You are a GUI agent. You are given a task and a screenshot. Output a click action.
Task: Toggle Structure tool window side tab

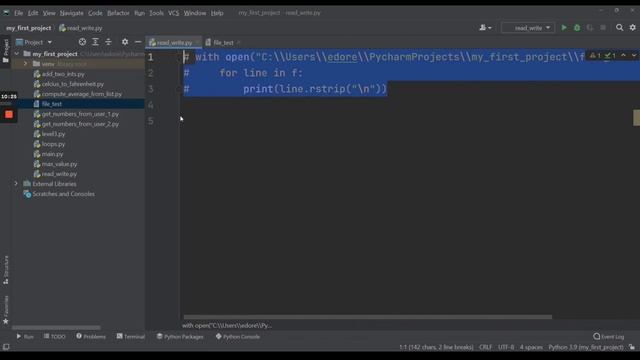tap(6, 270)
